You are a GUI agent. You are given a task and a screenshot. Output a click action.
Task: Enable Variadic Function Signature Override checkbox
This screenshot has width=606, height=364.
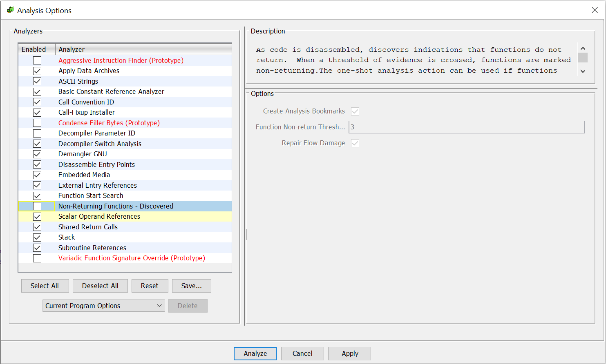(x=37, y=258)
